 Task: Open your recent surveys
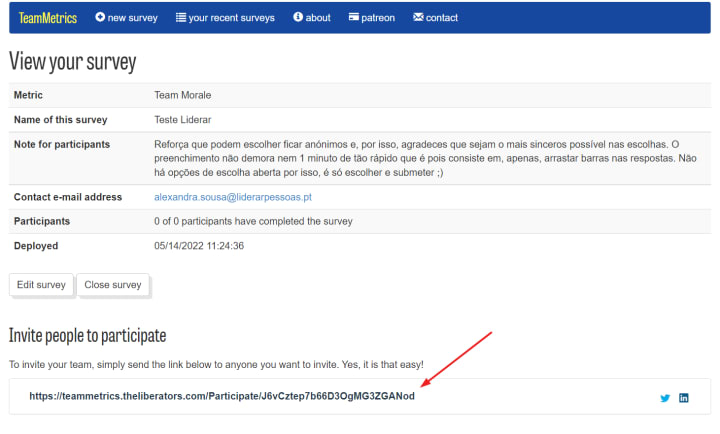[x=225, y=17]
